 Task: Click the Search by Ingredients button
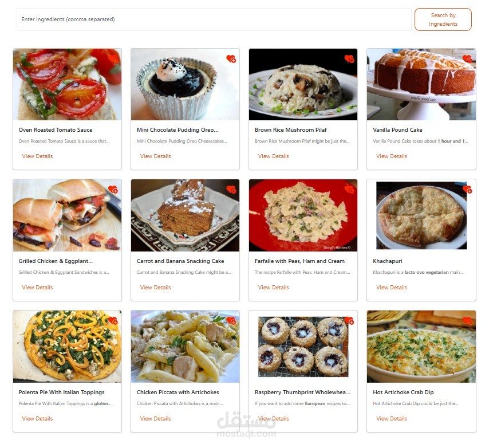point(443,19)
